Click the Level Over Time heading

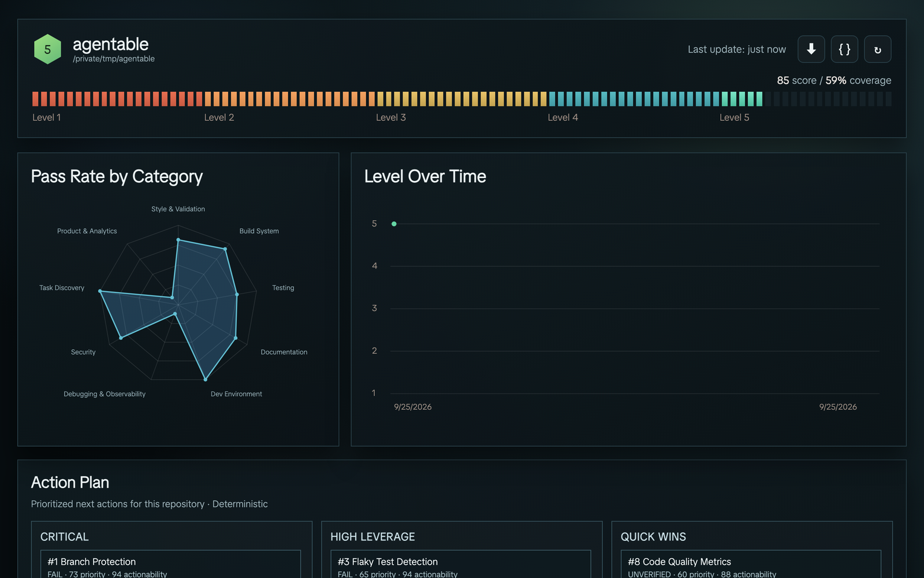click(425, 176)
